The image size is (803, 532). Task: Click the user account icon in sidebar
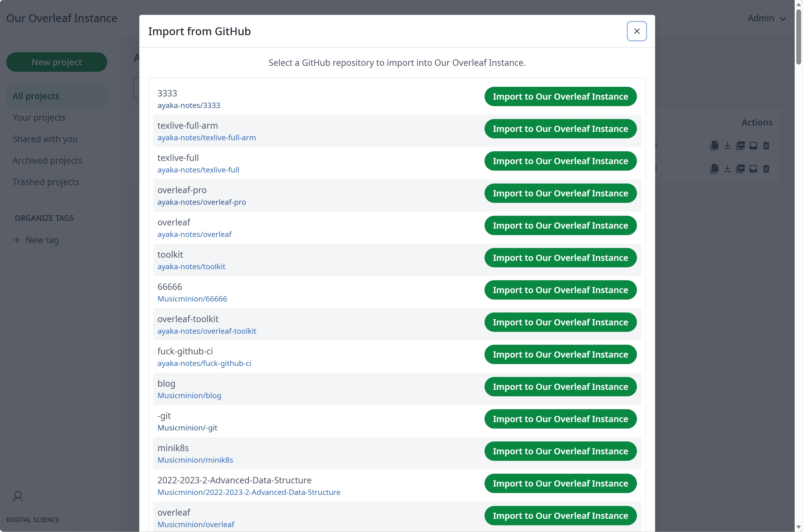click(18, 496)
